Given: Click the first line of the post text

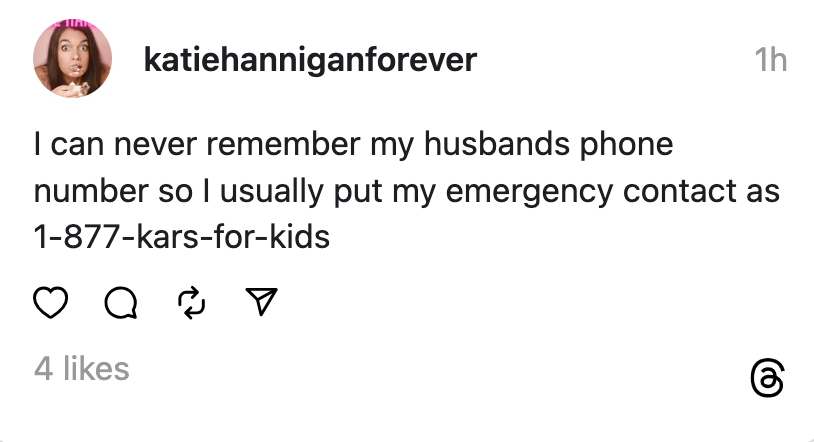Looking at the screenshot, I should 353,144.
